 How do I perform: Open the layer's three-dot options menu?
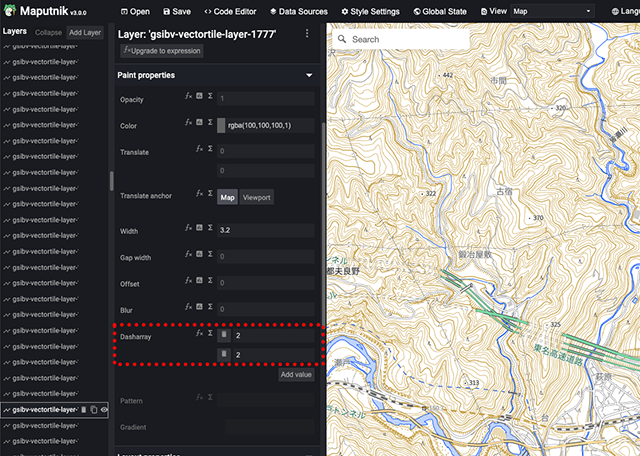(x=307, y=33)
